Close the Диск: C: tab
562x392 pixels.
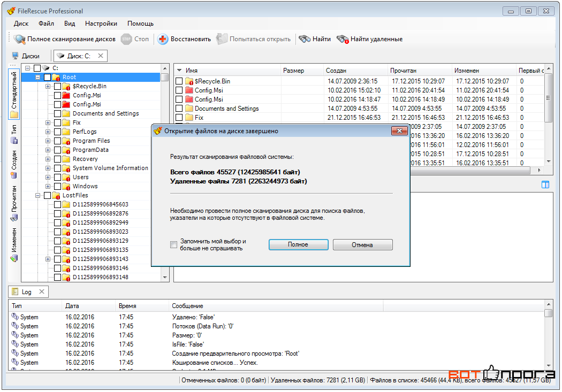[x=101, y=56]
